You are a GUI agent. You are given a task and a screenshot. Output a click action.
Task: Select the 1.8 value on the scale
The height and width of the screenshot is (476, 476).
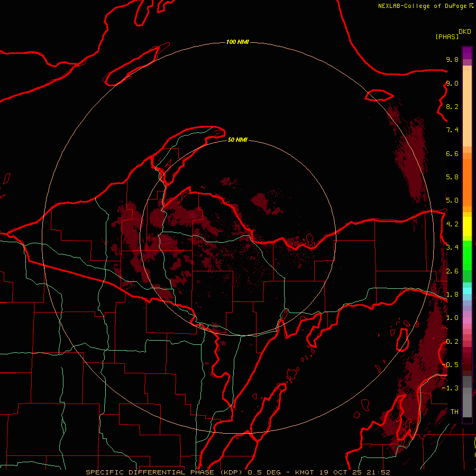coord(452,295)
